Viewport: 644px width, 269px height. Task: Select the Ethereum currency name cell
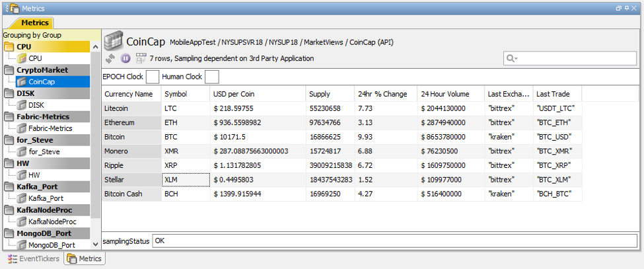pyautogui.click(x=131, y=123)
